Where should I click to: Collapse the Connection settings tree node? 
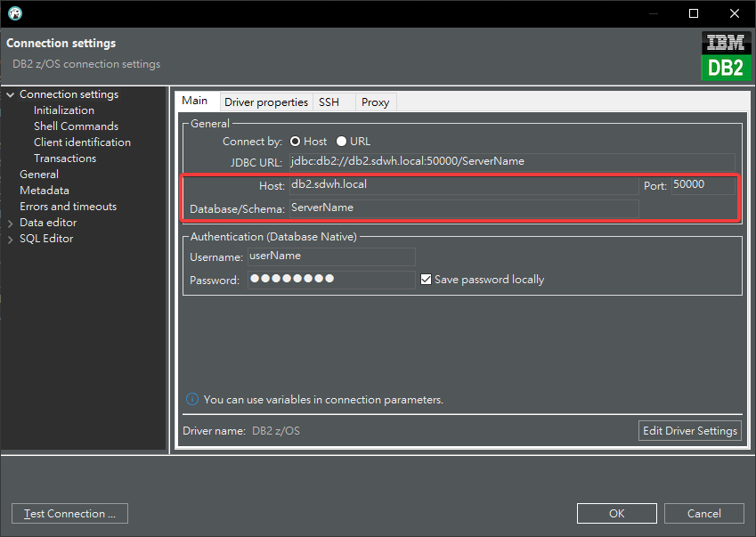(x=11, y=94)
